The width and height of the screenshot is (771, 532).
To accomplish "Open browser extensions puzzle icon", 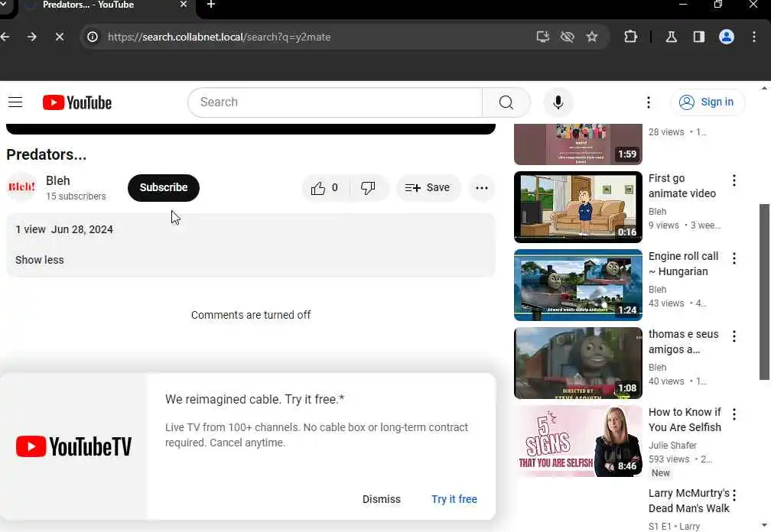I will click(630, 37).
